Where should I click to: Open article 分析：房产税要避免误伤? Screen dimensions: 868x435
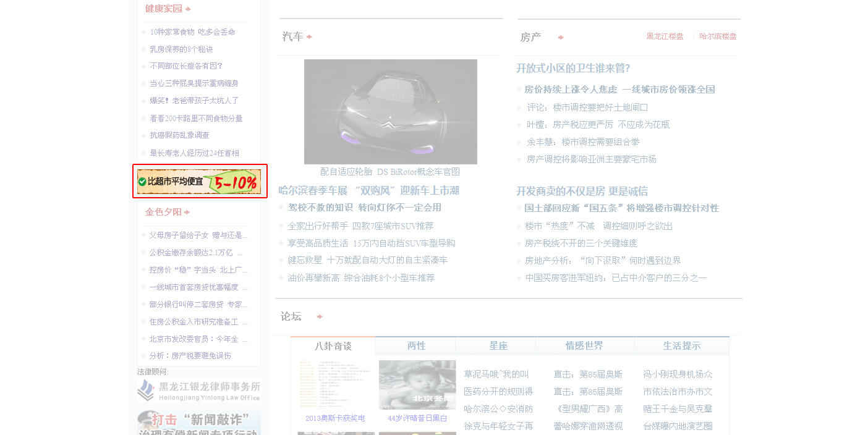[190, 356]
